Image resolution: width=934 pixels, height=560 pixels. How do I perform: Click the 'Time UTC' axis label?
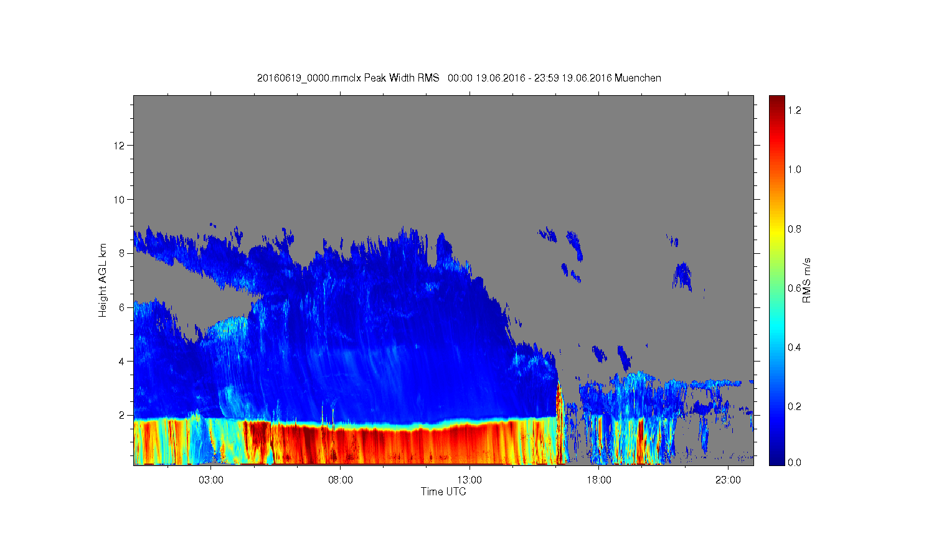tap(443, 492)
